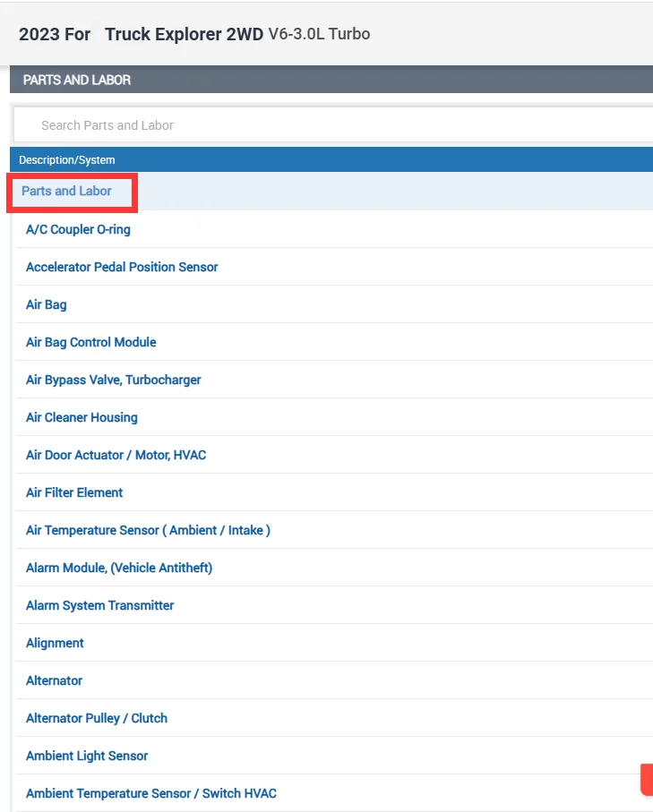Select Ambient Light Sensor
Screen dimensions: 653x812
(x=87, y=756)
